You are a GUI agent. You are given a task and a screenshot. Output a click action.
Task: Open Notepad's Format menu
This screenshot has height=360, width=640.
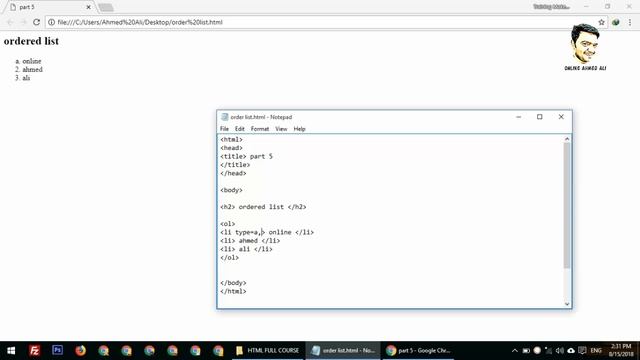pos(260,129)
